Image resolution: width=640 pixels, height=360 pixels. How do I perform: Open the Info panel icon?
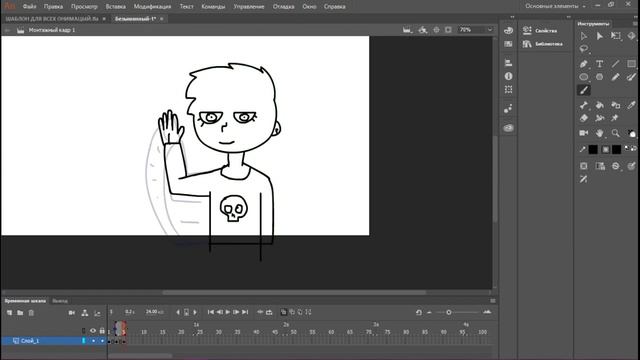[508, 76]
